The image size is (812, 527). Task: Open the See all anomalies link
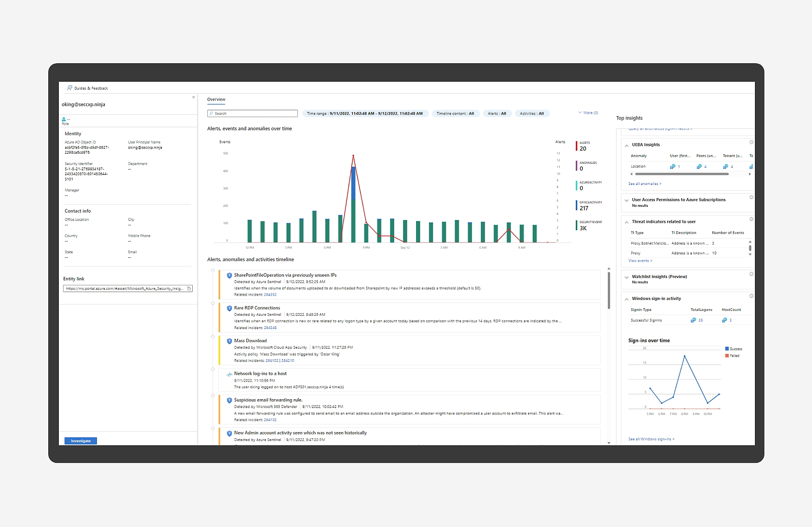644,184
